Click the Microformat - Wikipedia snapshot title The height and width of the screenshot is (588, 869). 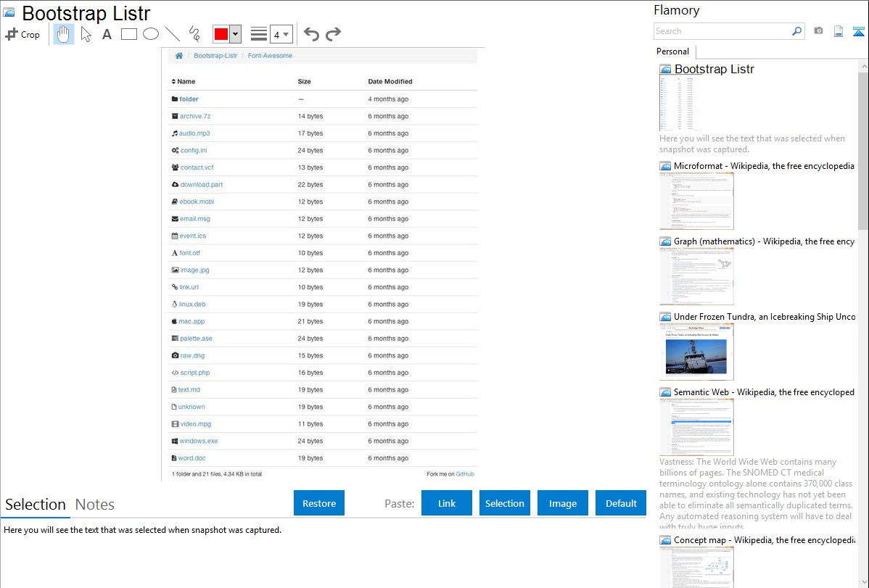coord(764,166)
